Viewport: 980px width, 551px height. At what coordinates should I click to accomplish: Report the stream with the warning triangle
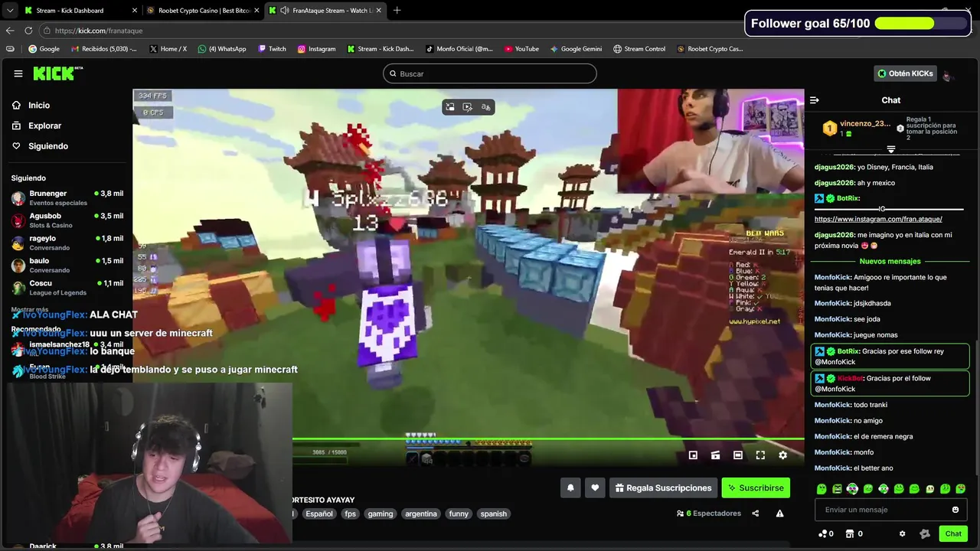779,514
